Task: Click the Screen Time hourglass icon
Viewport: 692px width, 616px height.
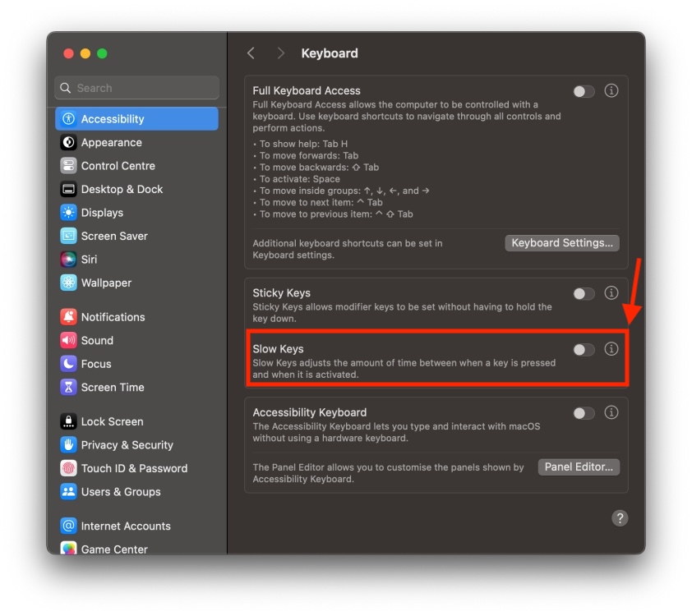Action: 68,387
